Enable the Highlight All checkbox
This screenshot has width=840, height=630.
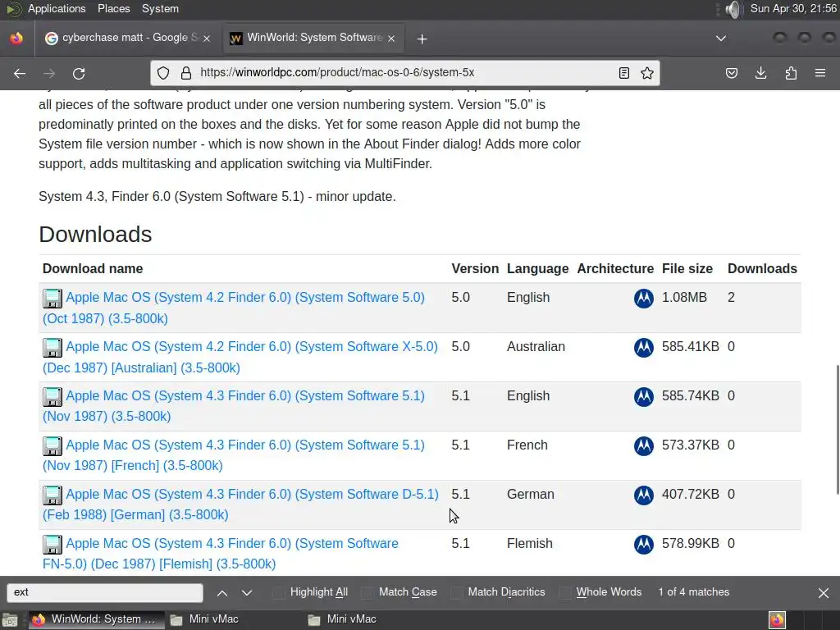(x=279, y=592)
